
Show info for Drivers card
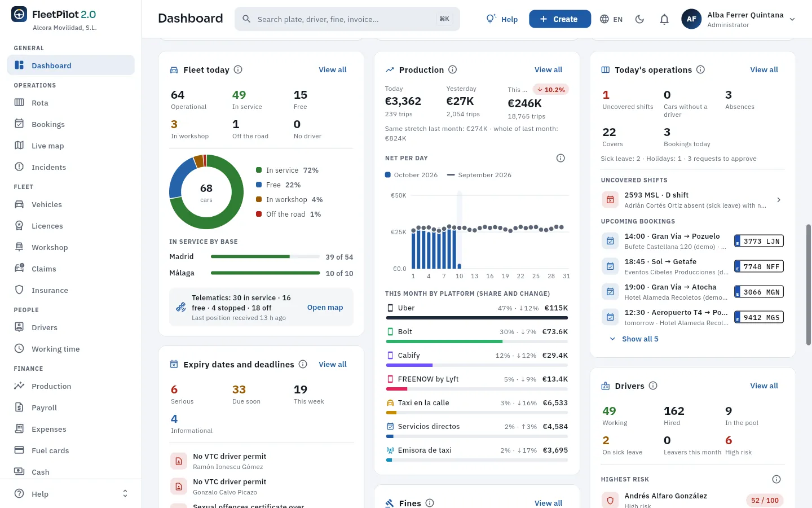(653, 386)
